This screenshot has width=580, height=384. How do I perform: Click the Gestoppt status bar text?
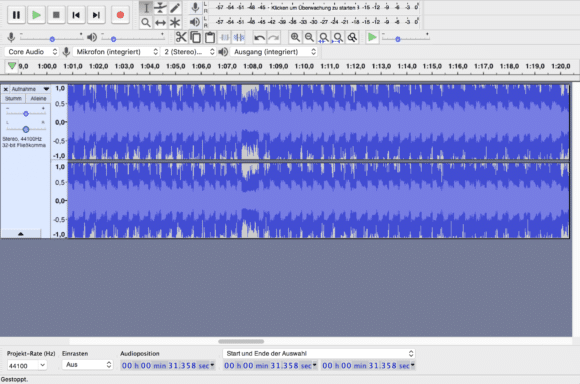tap(14, 380)
